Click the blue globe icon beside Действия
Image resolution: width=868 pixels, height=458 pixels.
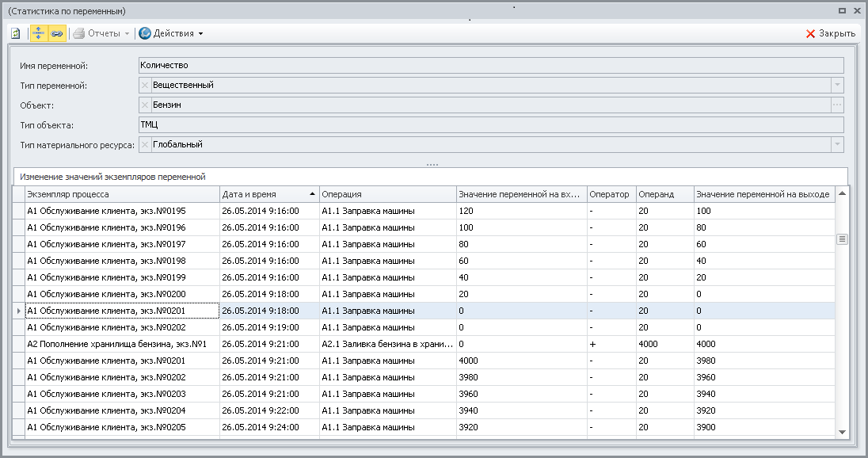(x=144, y=33)
